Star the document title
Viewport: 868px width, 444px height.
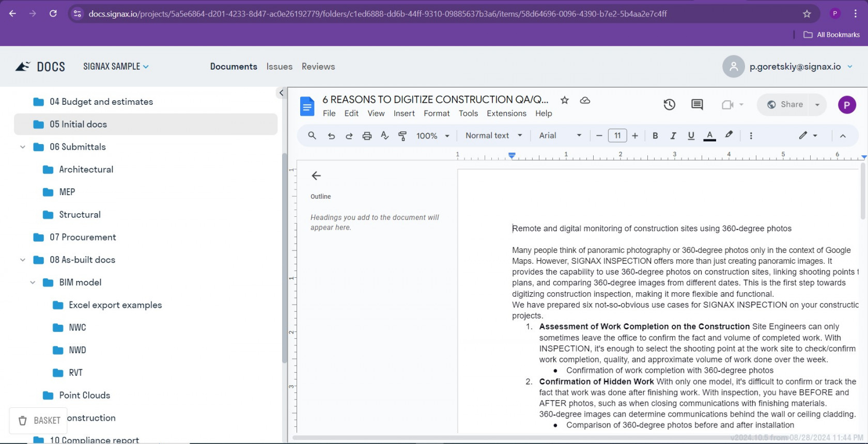[x=565, y=100]
